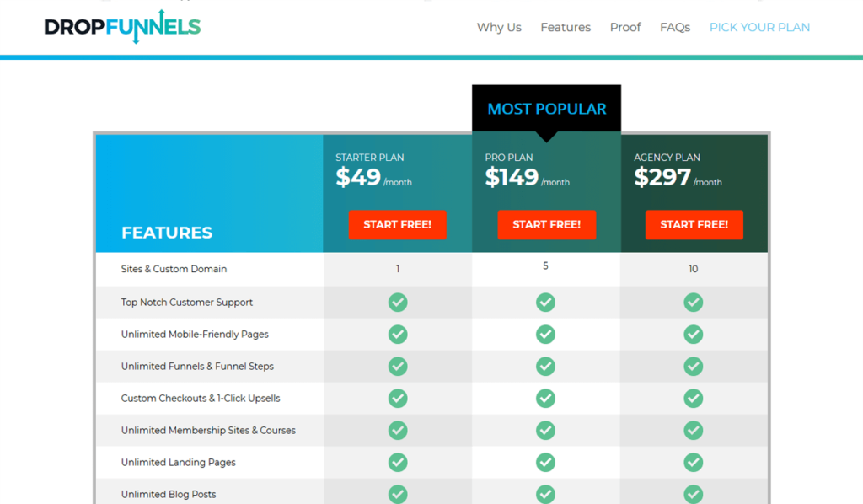
Task: Click Pro checkmark for Unlimited Landing Pages
Action: (545, 462)
